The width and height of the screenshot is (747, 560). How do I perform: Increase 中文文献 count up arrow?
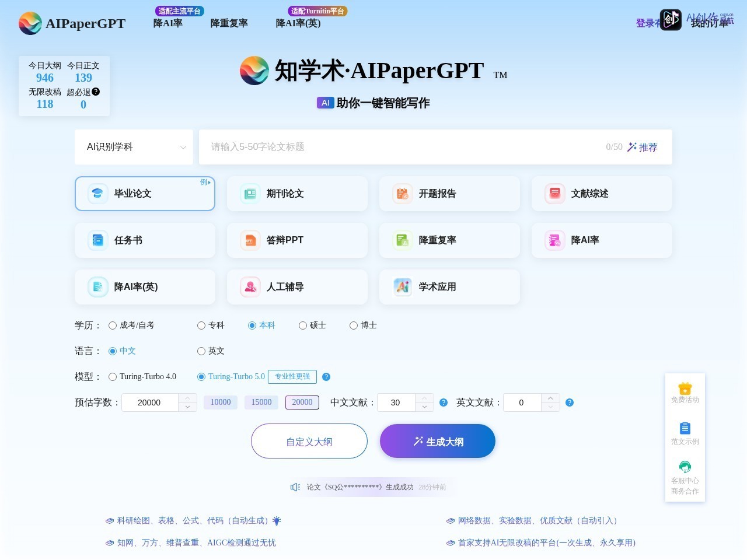click(x=424, y=398)
